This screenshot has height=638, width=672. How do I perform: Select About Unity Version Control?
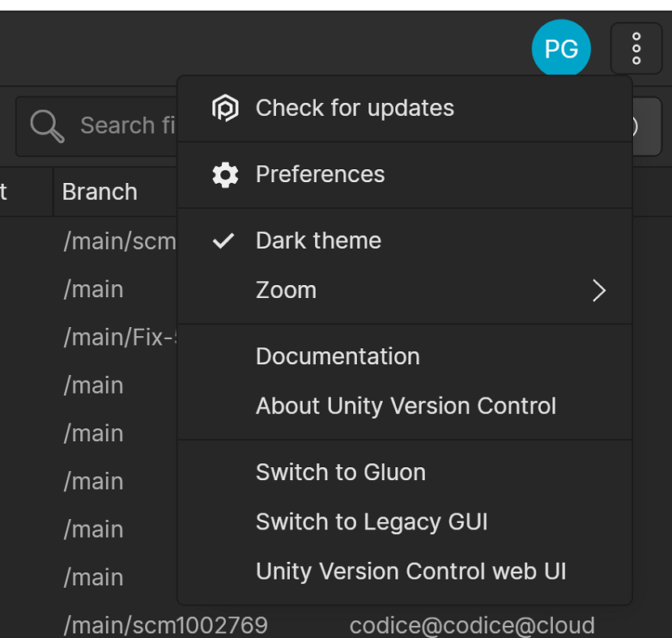406,406
